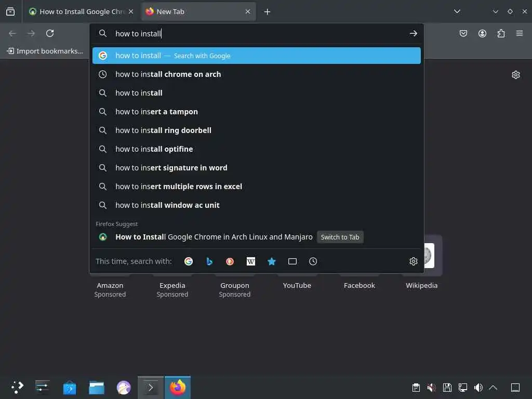532x399 pixels.
Task: Pick suggestion 'how to install window ac unit'
Action: (x=257, y=205)
